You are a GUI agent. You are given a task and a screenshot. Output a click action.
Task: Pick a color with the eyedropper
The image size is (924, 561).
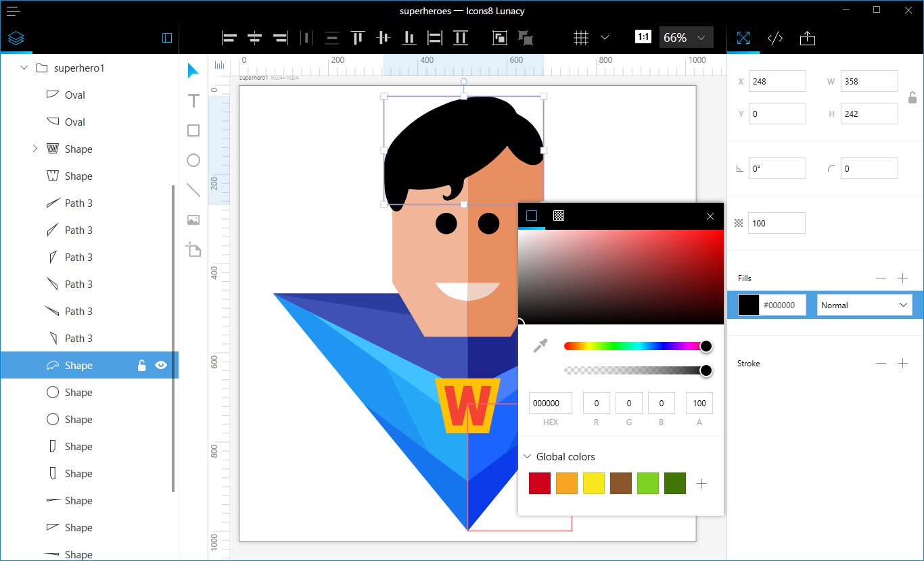tap(540, 346)
